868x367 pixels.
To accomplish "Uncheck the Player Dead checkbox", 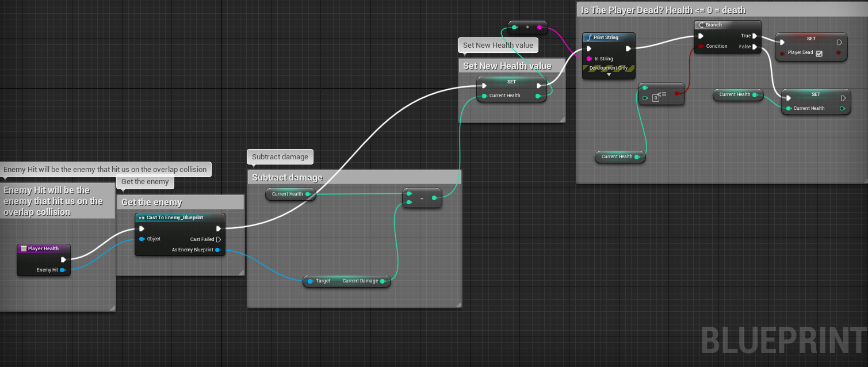I will tap(819, 53).
